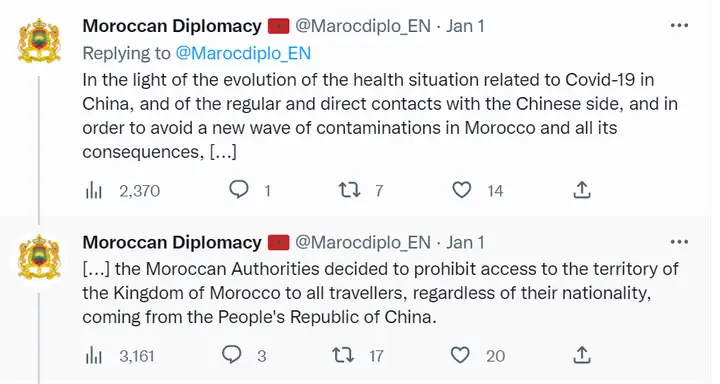
Task: Click the coat of arms avatar on the first tweet
Action: tap(39, 40)
